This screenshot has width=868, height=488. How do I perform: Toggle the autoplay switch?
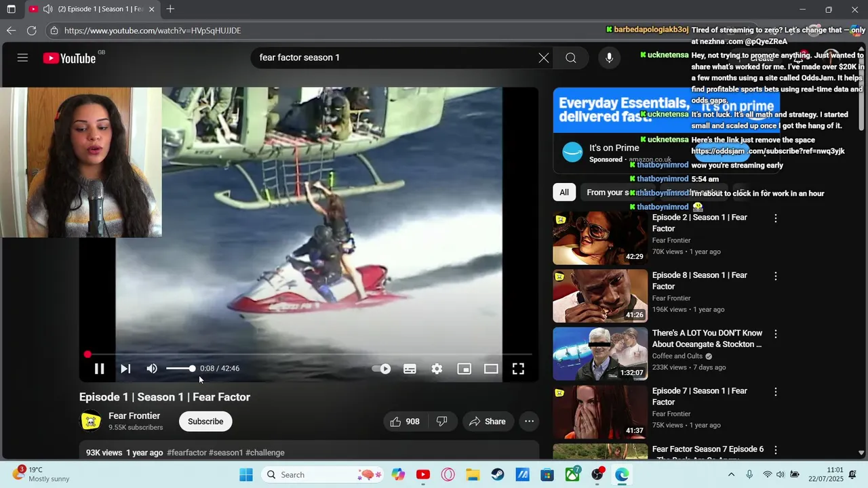[x=382, y=369]
